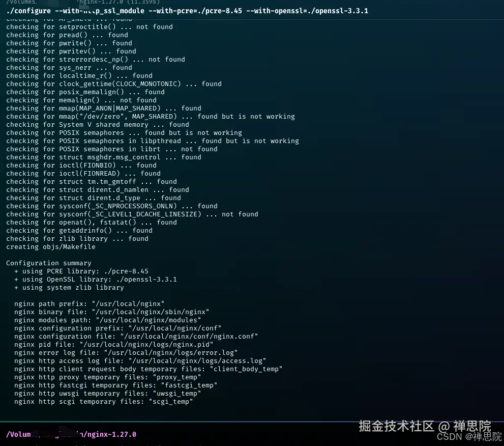Select line 'checking for localtime_r() ... found'
This screenshot has width=504, height=446.
[x=79, y=76]
